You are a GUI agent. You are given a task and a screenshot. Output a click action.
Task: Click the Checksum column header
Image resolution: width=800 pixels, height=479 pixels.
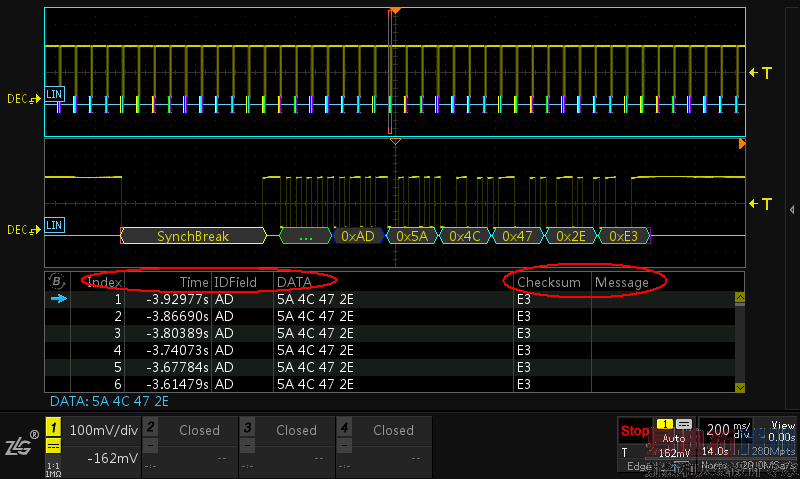click(x=548, y=283)
